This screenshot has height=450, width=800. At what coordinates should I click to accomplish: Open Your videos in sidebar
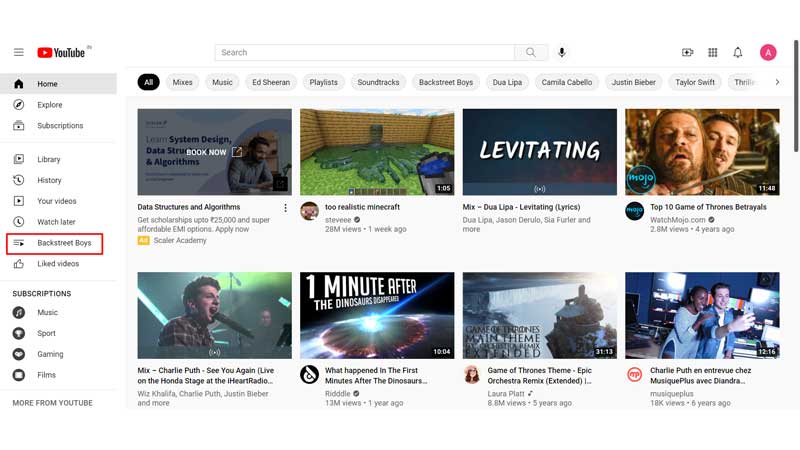pyautogui.click(x=58, y=201)
